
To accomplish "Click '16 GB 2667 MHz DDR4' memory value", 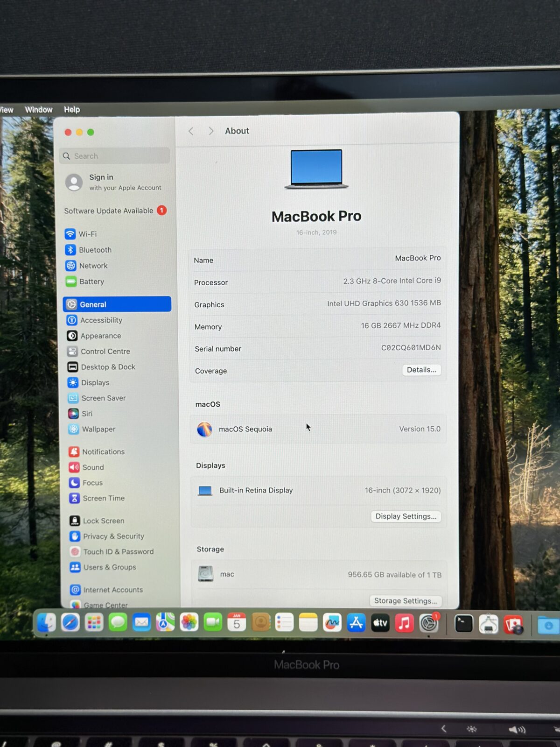I will [400, 325].
